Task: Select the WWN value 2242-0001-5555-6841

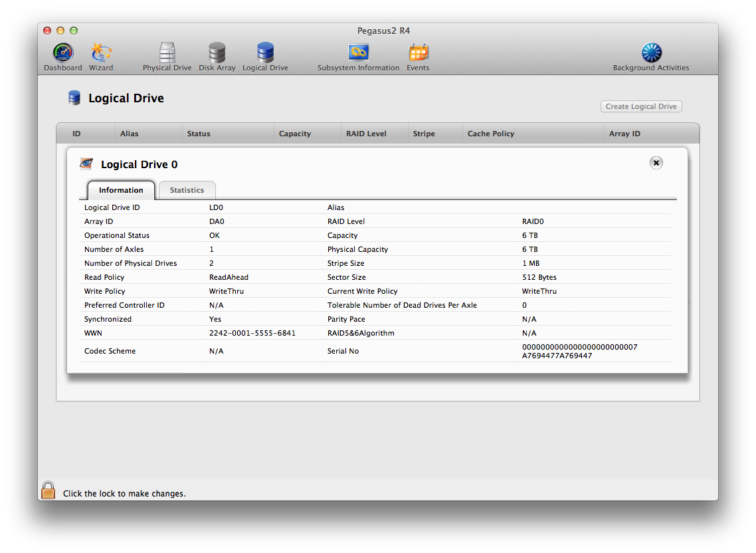Action: pos(252,333)
